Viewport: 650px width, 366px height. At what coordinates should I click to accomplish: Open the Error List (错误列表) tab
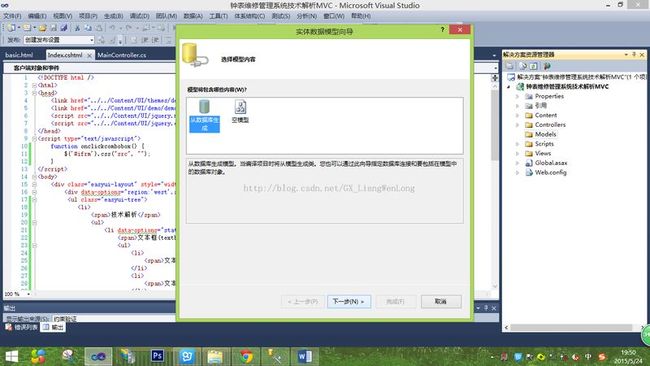click(22, 327)
